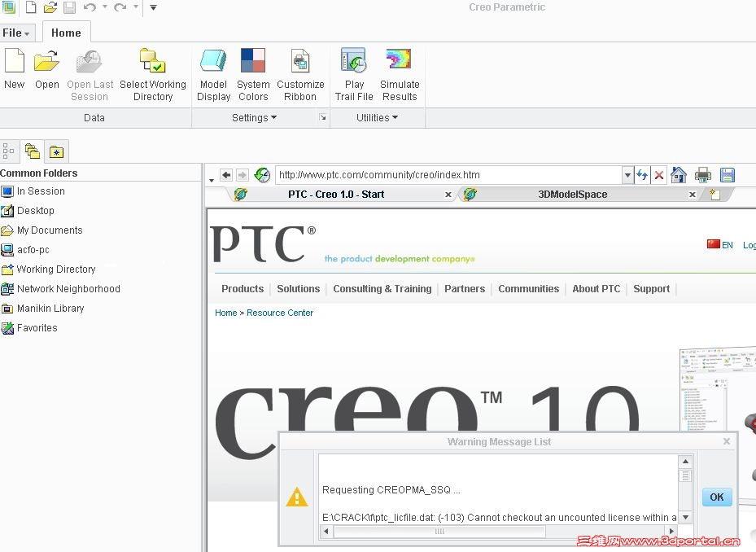Image resolution: width=756 pixels, height=552 pixels.
Task: Switch to the Folder Browser navigator tab
Action: pos(33,151)
